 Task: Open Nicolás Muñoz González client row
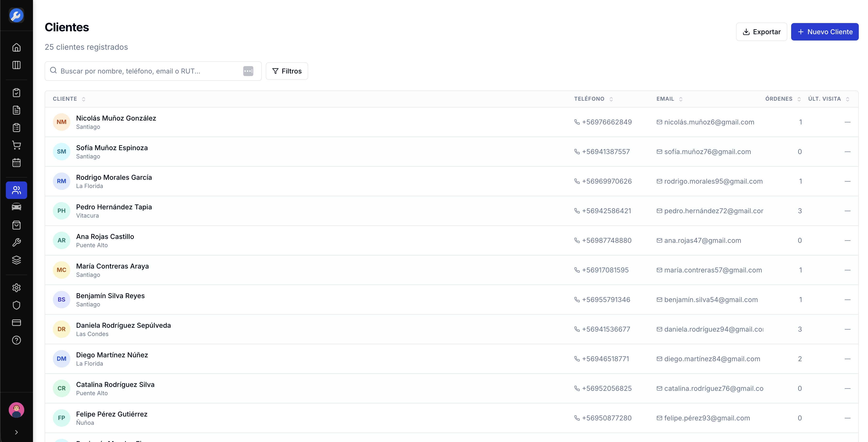tap(451, 122)
